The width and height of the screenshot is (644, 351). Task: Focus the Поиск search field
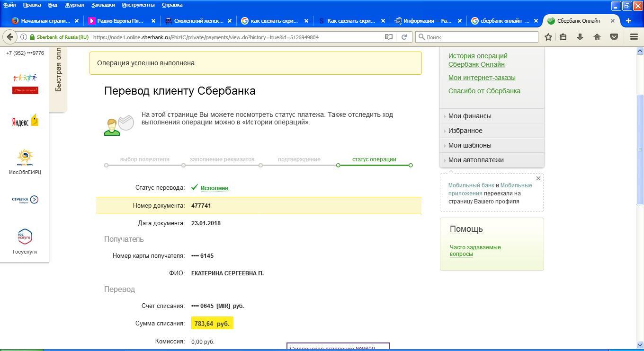click(477, 37)
